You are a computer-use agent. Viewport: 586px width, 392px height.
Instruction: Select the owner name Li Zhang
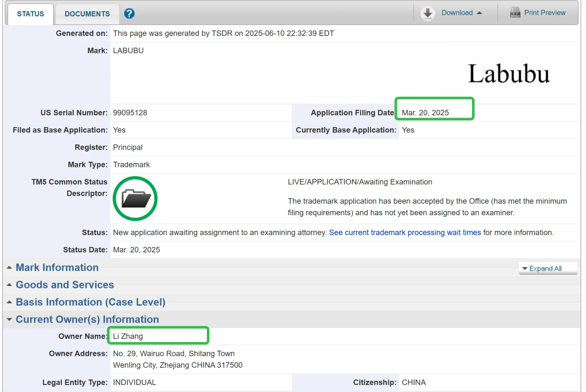128,336
